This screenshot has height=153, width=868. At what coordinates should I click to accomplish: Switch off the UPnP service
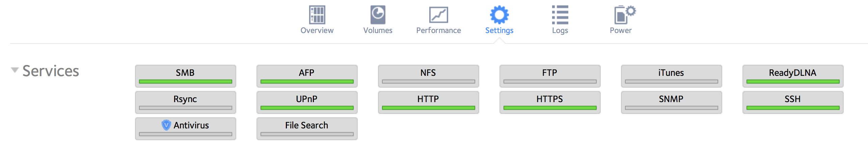[307, 102]
